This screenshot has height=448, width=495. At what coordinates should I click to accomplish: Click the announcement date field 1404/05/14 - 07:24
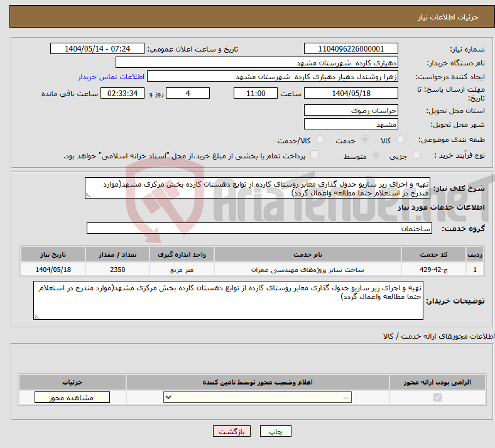97,48
